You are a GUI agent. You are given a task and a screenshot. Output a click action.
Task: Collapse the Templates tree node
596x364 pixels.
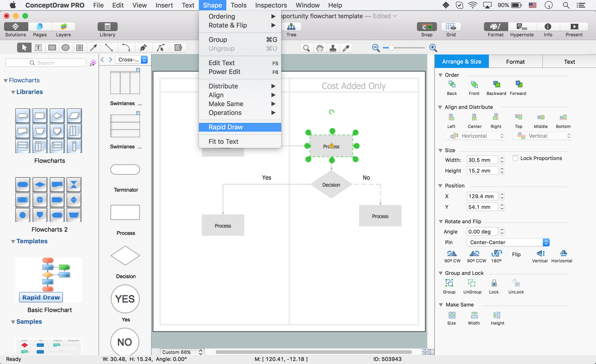(13, 241)
